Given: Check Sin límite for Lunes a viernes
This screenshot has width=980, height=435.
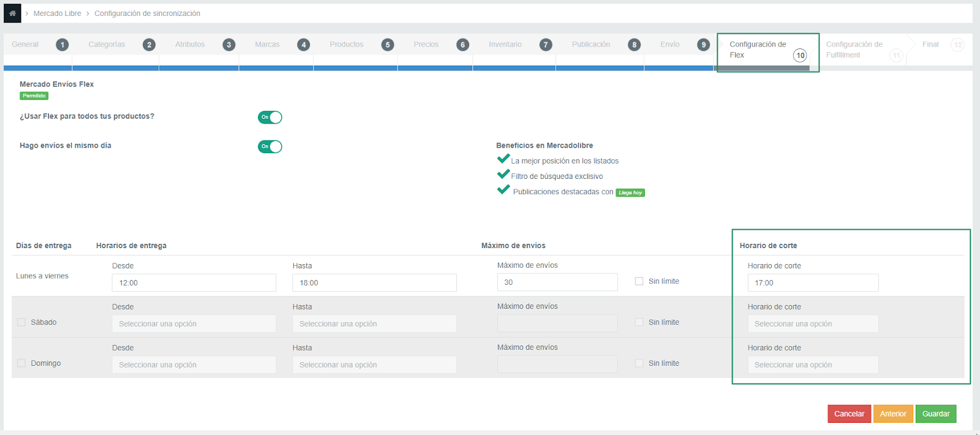Looking at the screenshot, I should [639, 281].
